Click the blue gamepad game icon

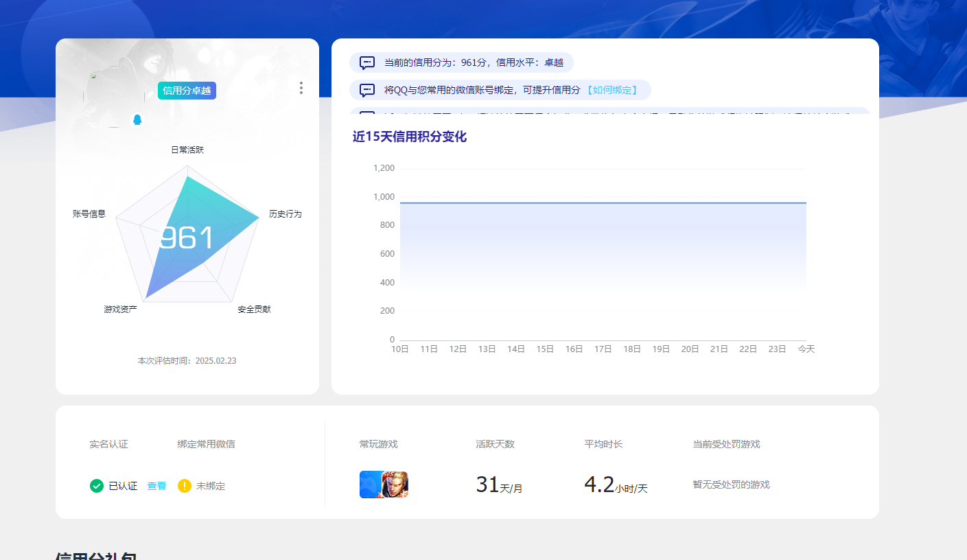[371, 485]
